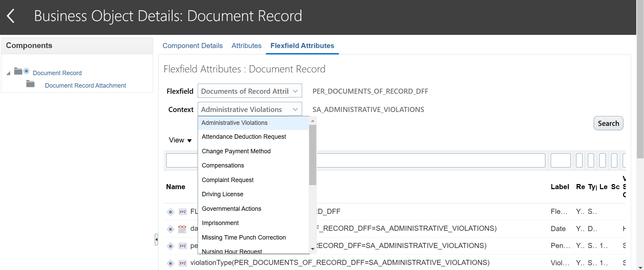Viewport: 644px width, 270px height.
Task: Collapse the Components pane with the splitter arrow
Action: [x=156, y=239]
